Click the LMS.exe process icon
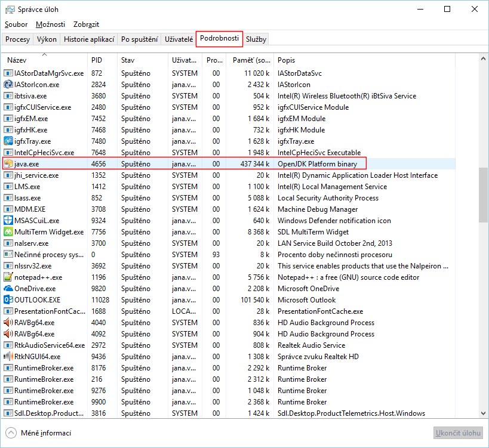Viewport: 489px width, 448px height. coord(8,187)
